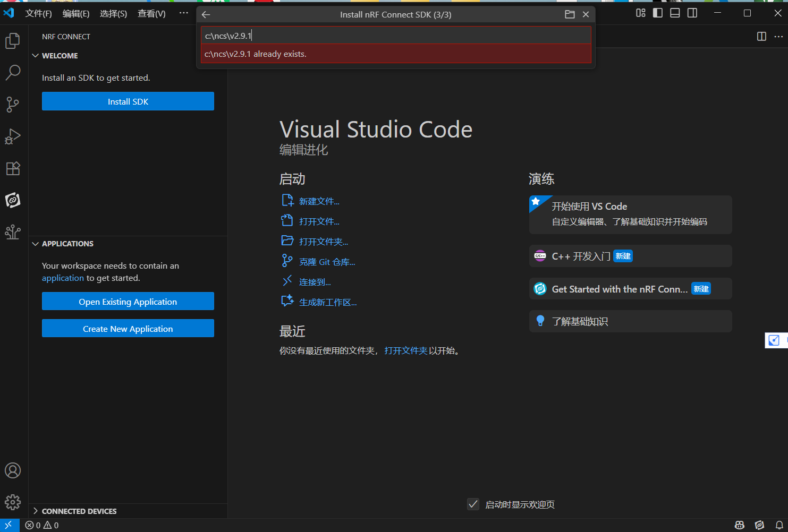Split the editor to the right

761,36
